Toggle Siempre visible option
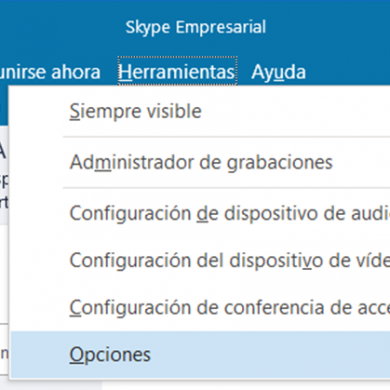The height and width of the screenshot is (390, 390). 200,111
